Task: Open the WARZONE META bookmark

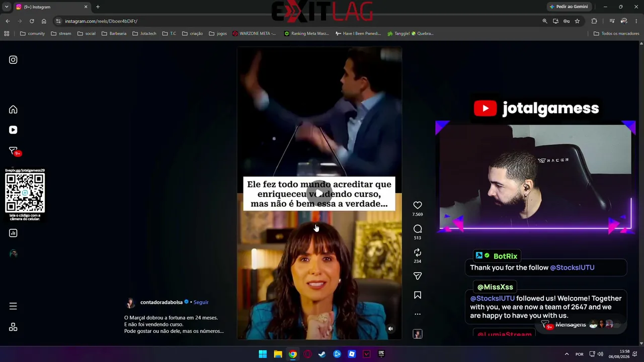Action: (254, 34)
